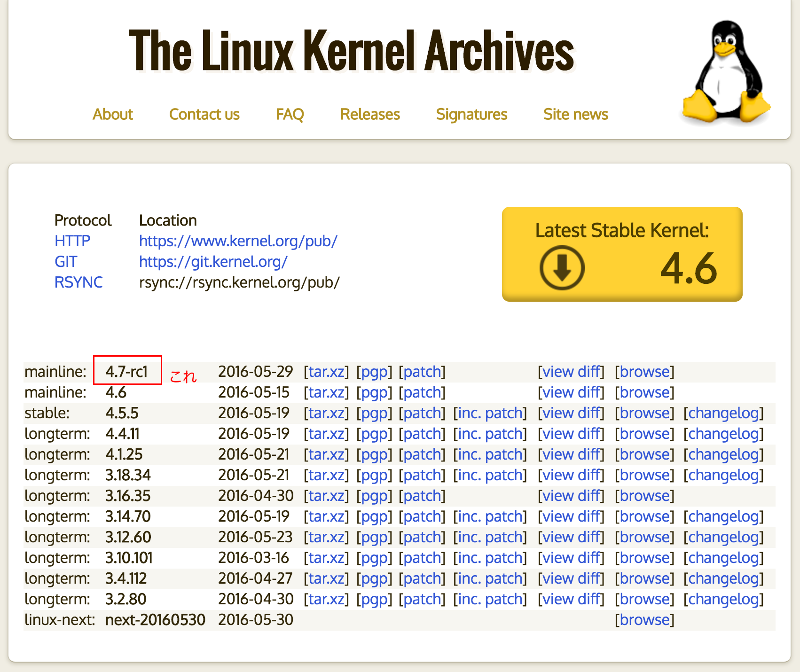Download patch for longterm 3.16.35
800x672 pixels.
(422, 496)
